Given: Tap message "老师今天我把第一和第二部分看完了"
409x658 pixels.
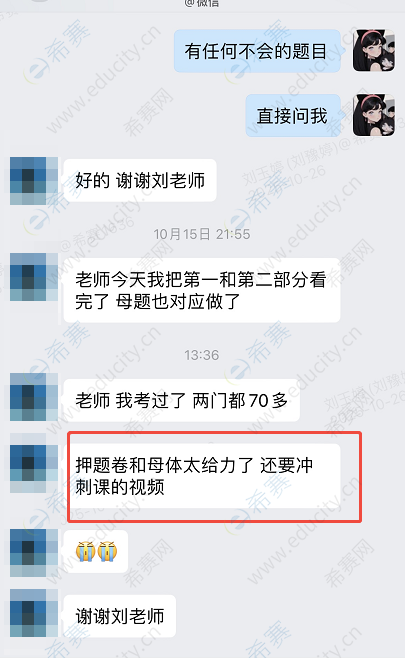Looking at the screenshot, I should [202, 290].
